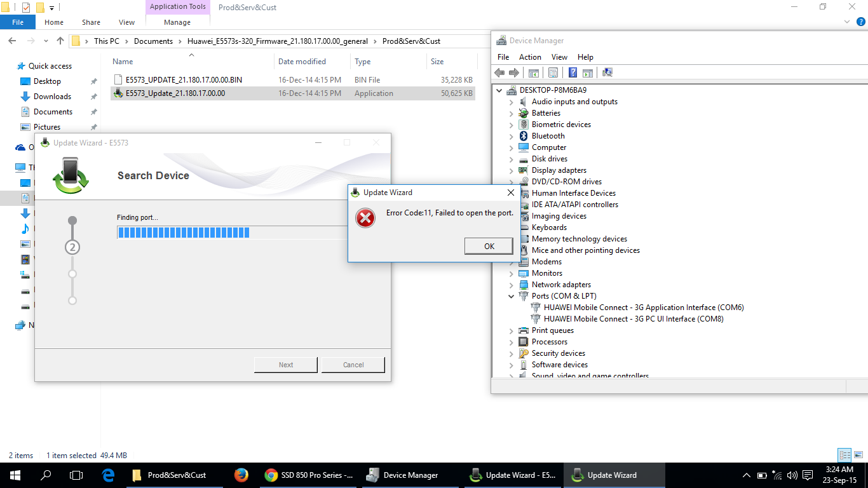
Task: Open the taskbar Search icon
Action: [x=46, y=475]
